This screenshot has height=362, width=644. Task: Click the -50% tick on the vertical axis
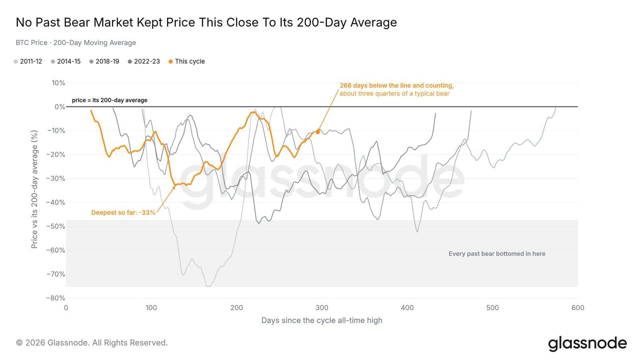[56, 226]
